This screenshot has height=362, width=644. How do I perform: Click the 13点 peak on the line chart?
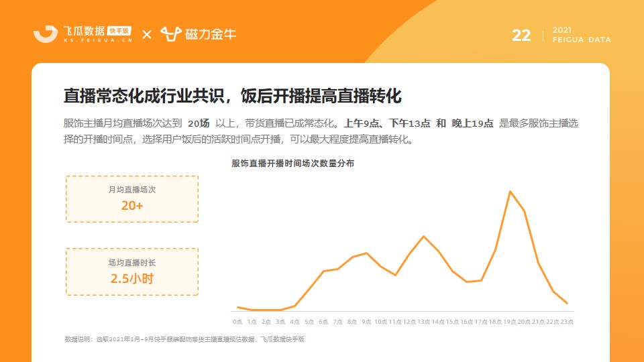[x=424, y=237]
